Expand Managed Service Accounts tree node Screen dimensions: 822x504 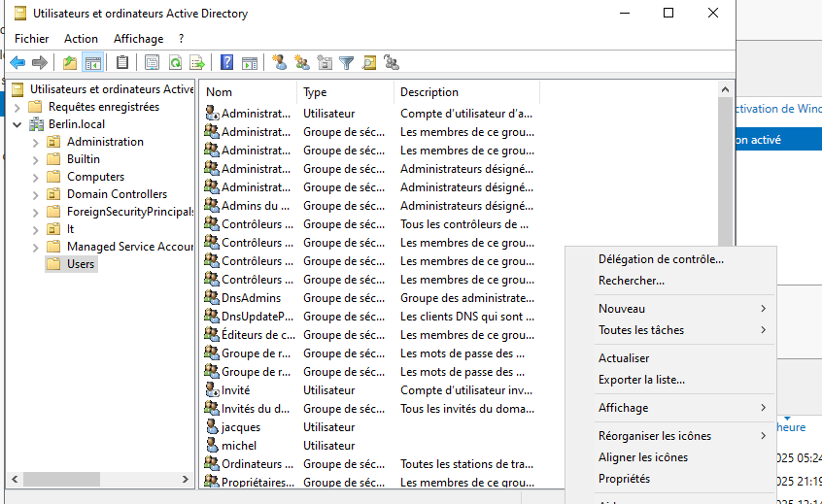[36, 248]
